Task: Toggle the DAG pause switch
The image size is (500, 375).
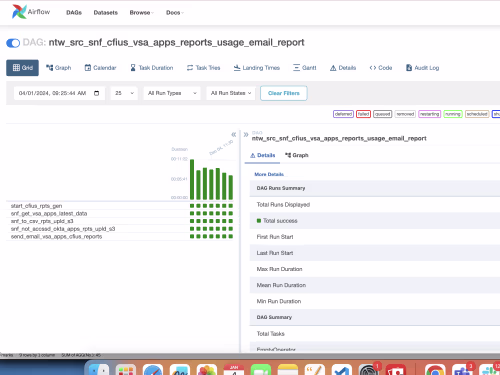Action: click(13, 43)
